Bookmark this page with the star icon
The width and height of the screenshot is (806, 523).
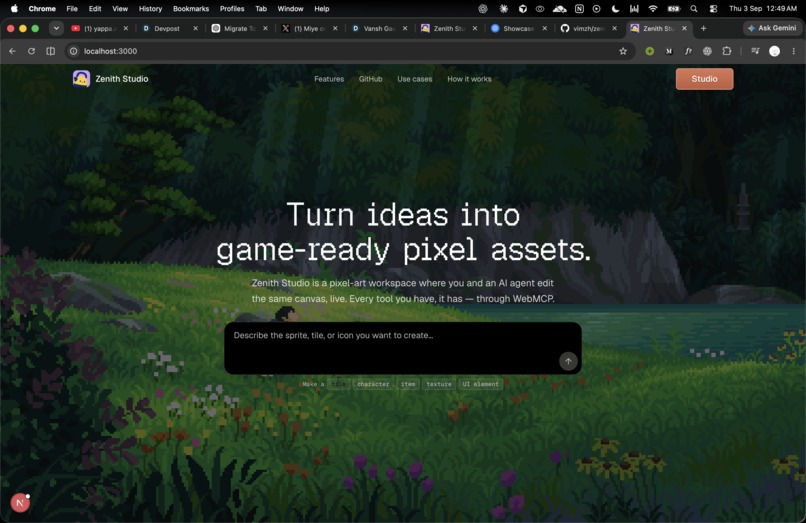pos(623,51)
